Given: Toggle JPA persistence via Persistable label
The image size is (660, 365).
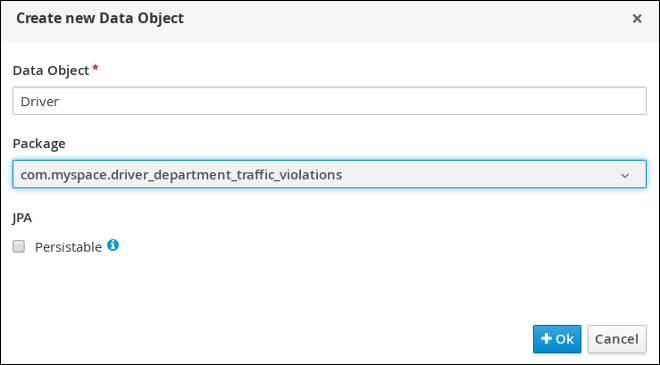Looking at the screenshot, I should 68,247.
